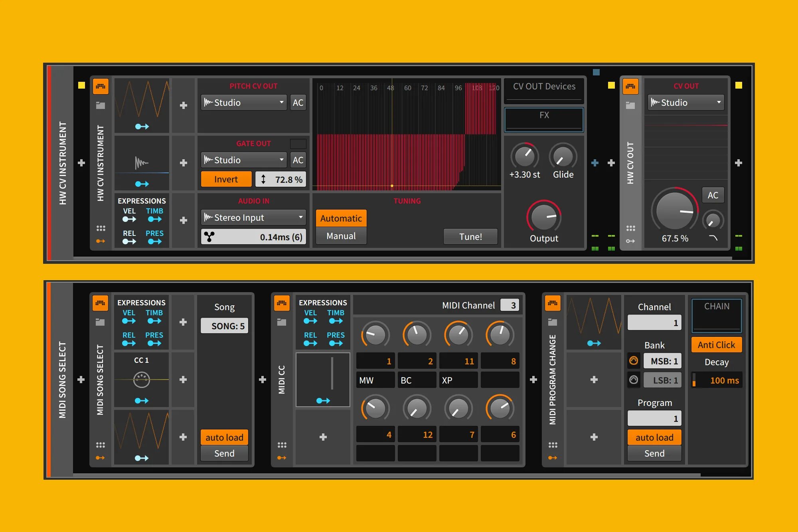The height and width of the screenshot is (532, 798).
Task: Click the LSB bank knob icon
Action: 634,380
